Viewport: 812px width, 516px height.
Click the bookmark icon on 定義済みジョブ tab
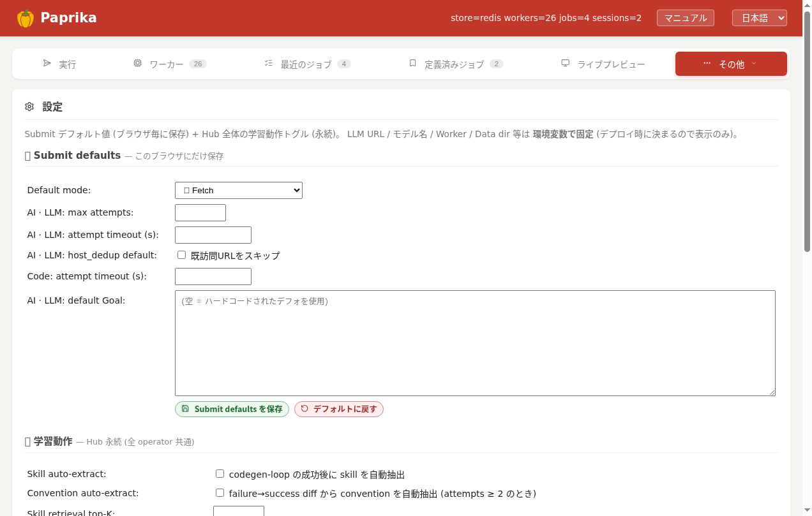[412, 63]
